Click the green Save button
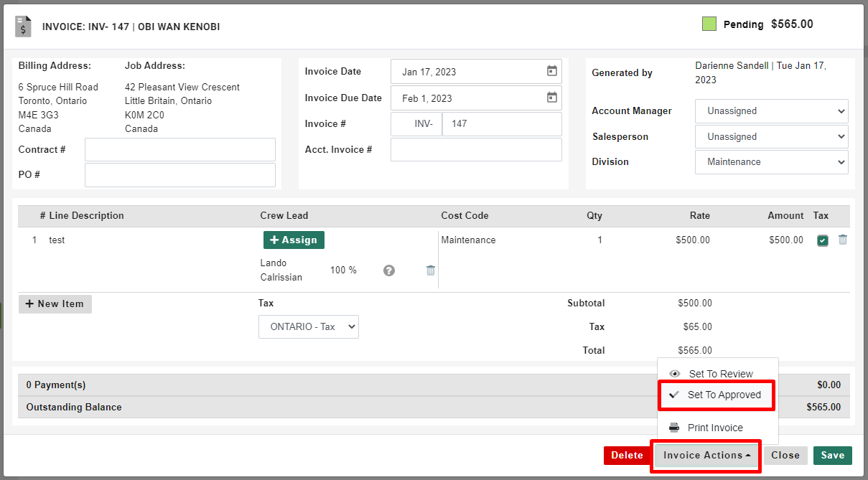This screenshot has height=480, width=868. pyautogui.click(x=833, y=455)
